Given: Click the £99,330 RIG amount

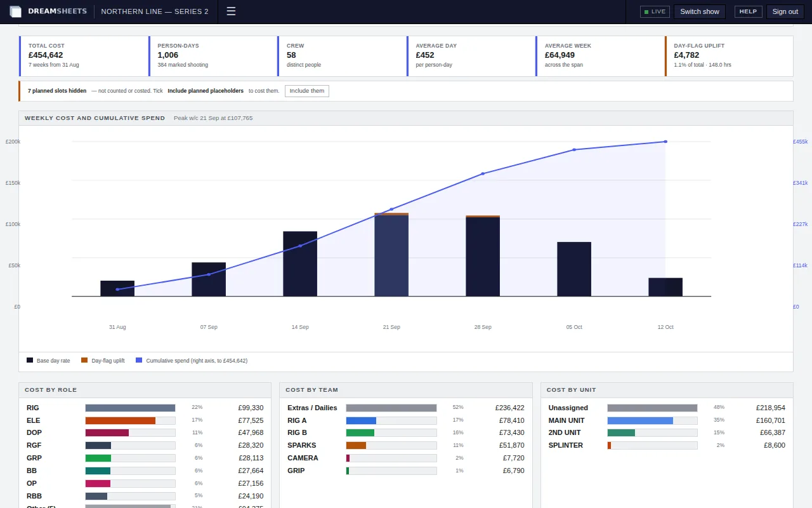Looking at the screenshot, I should point(251,408).
